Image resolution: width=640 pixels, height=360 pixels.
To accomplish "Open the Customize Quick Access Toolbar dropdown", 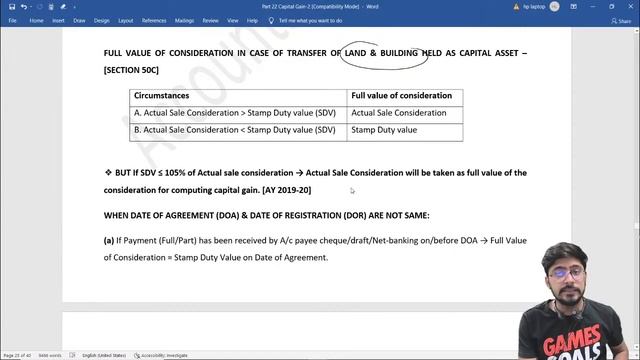I will (74, 7).
